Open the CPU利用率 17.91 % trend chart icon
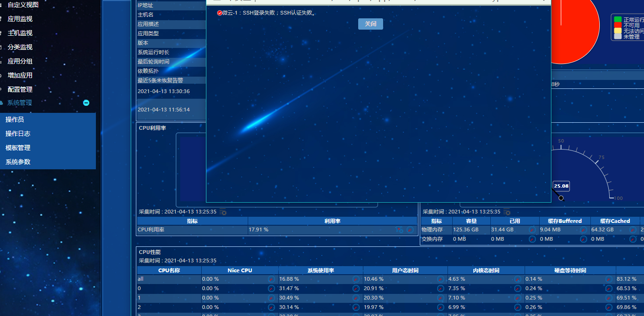The width and height of the screenshot is (644, 316). click(410, 230)
